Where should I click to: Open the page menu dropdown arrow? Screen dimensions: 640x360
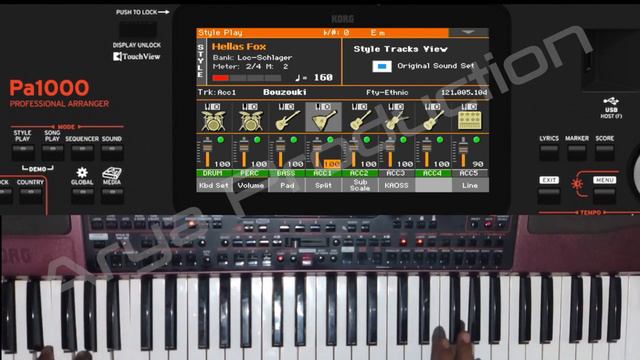[468, 32]
